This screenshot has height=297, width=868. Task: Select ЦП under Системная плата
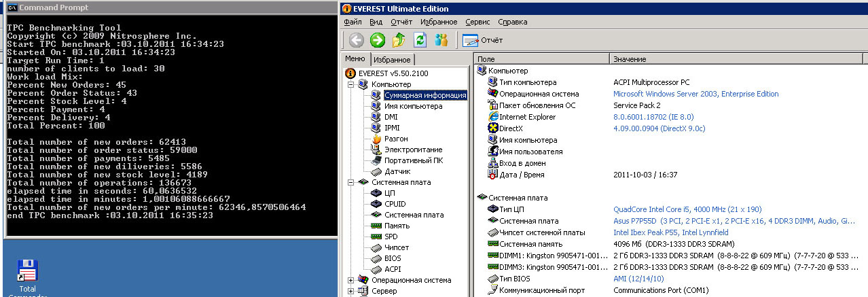pyautogui.click(x=390, y=193)
